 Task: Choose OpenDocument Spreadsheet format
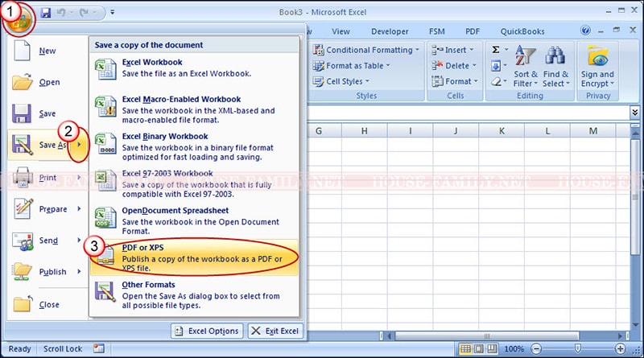pyautogui.click(x=194, y=220)
